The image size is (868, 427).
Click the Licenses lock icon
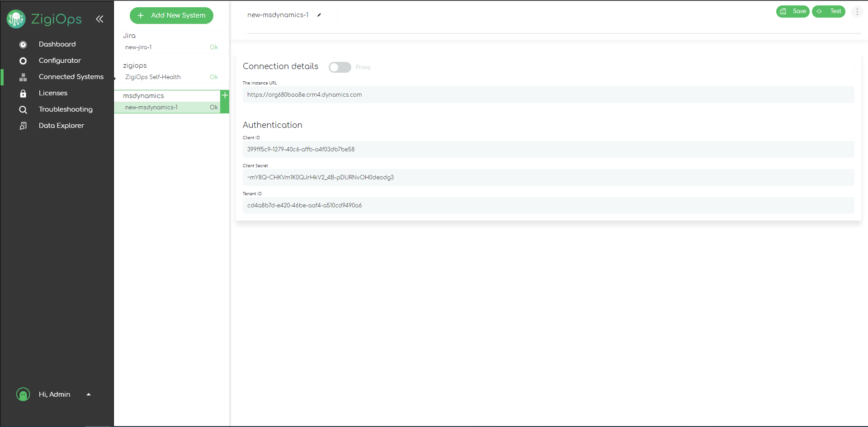23,93
